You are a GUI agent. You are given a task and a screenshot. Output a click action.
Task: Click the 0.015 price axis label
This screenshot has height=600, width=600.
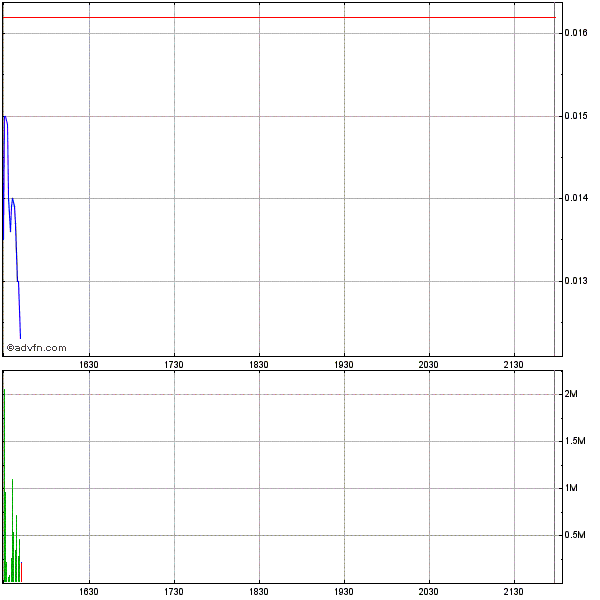point(576,116)
